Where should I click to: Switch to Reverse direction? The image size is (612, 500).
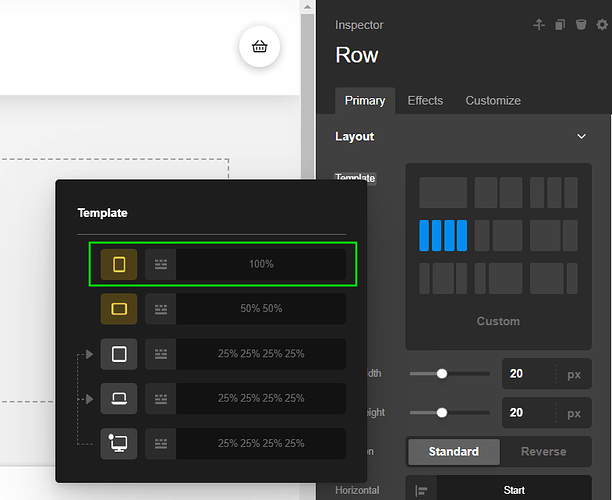click(x=543, y=451)
